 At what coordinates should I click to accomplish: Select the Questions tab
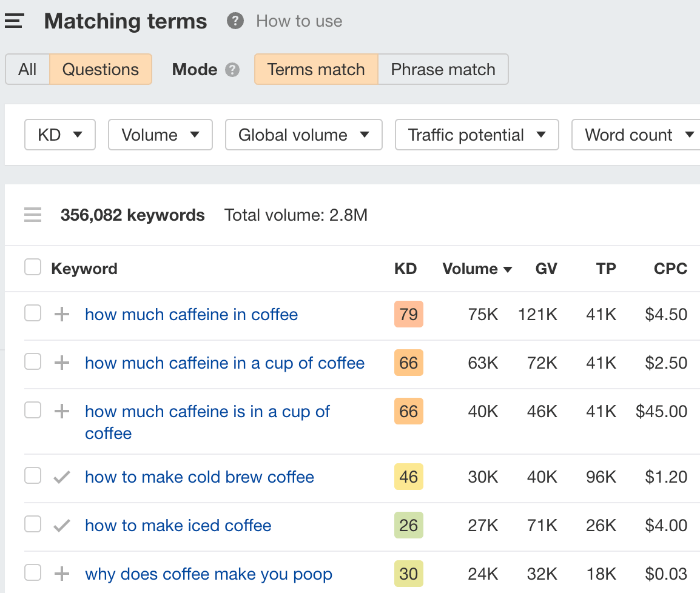click(101, 69)
